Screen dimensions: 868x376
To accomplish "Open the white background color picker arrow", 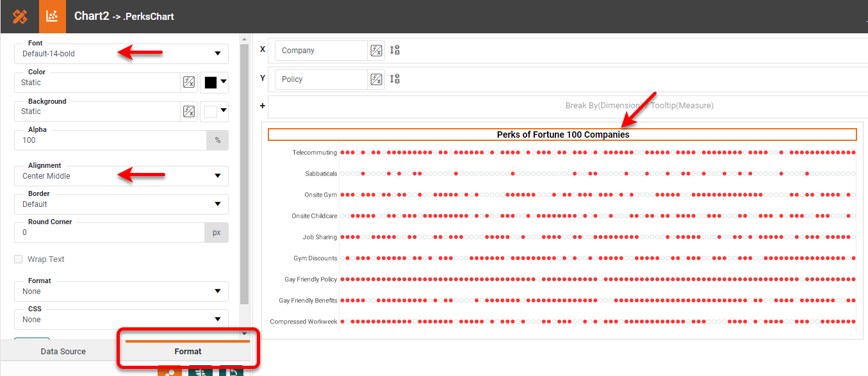I will pyautogui.click(x=224, y=111).
